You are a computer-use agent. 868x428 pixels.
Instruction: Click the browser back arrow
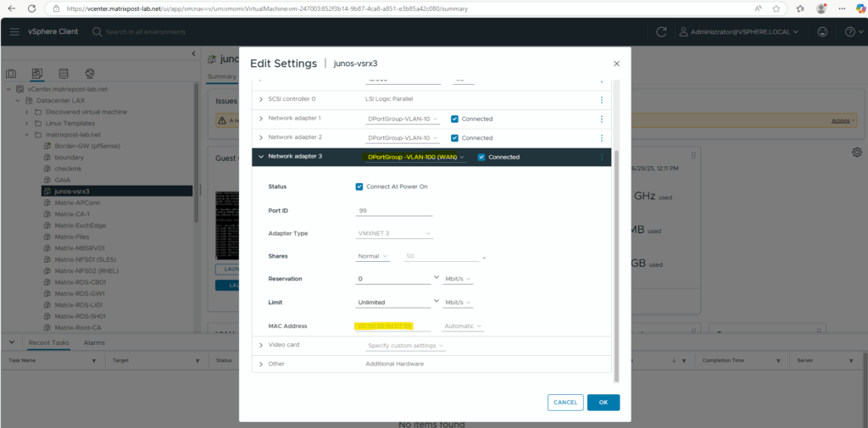click(12, 8)
